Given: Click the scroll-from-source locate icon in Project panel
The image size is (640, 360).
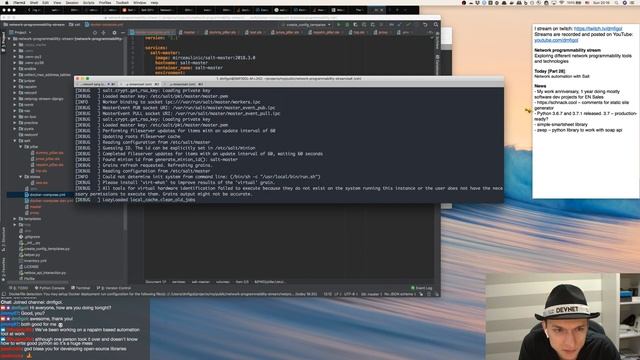Looking at the screenshot, I should (95, 33).
